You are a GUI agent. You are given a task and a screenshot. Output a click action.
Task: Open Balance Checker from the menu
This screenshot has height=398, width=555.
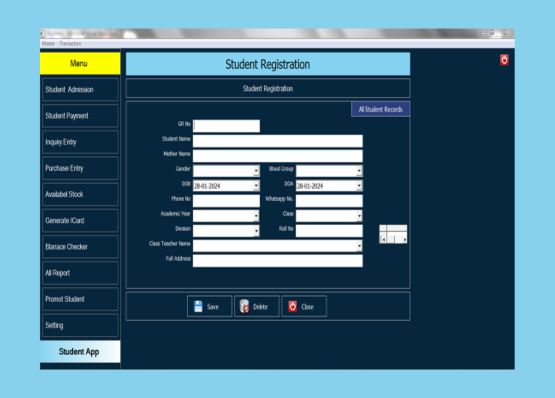click(x=80, y=247)
